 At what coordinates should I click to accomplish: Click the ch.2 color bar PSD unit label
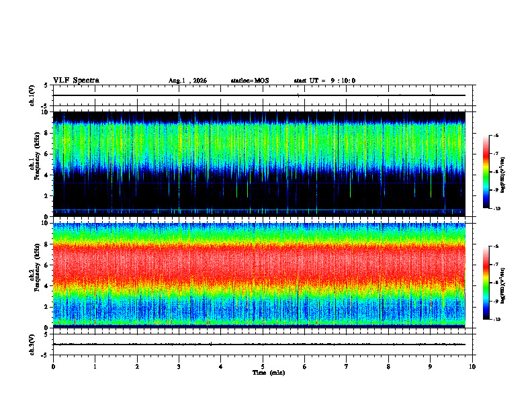tap(503, 285)
